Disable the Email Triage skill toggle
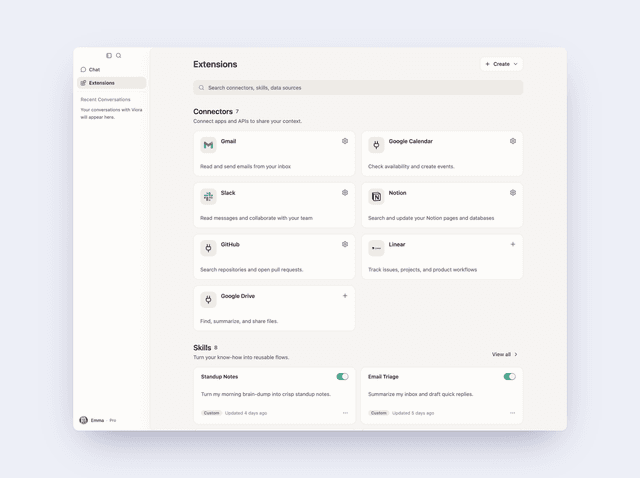 [509, 376]
